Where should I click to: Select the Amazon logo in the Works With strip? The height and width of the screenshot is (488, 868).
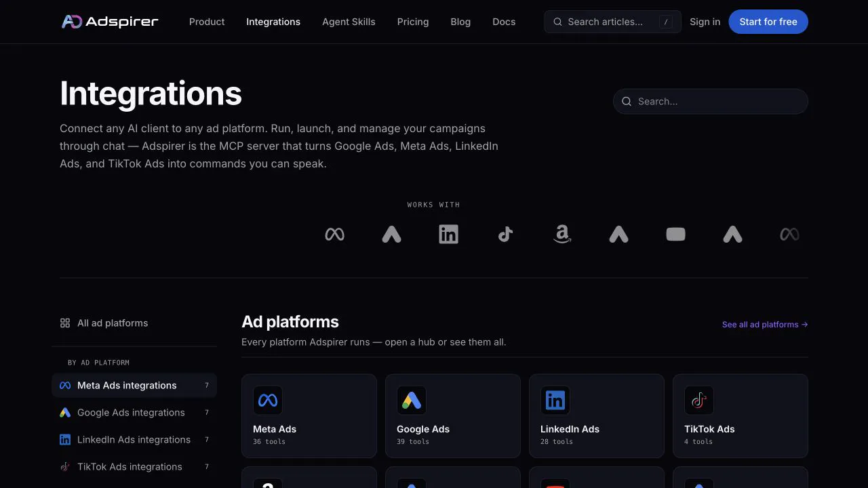[562, 235]
